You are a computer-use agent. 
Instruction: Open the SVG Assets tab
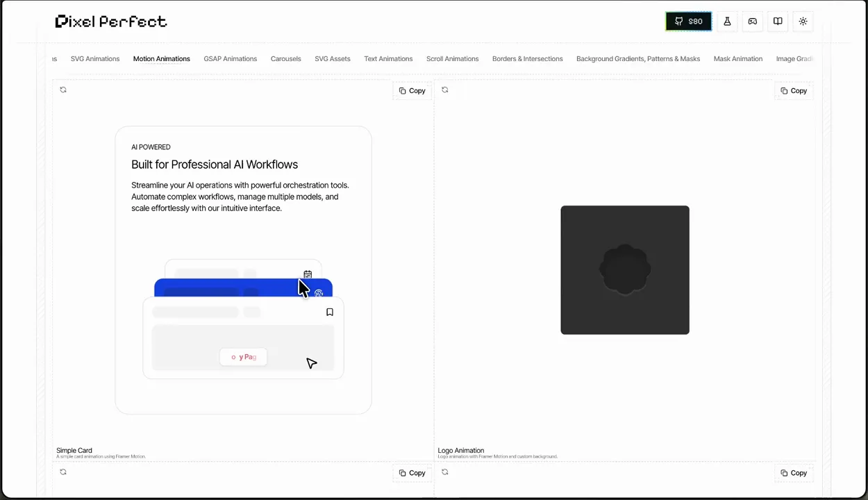[332, 59]
